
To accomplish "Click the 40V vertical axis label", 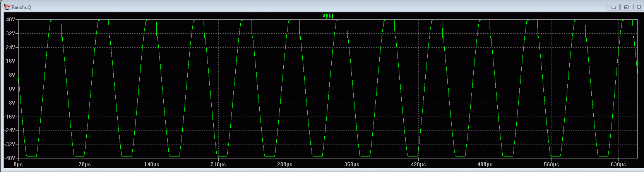I will coord(11,19).
